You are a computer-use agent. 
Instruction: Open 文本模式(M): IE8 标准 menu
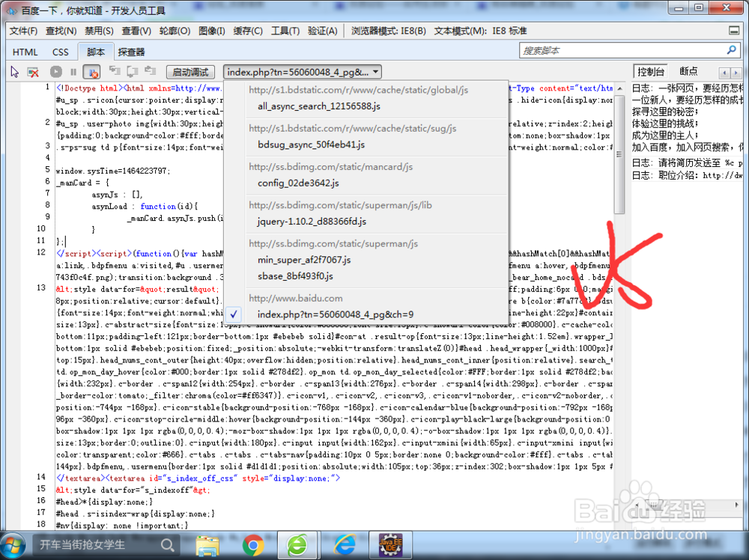[480, 31]
